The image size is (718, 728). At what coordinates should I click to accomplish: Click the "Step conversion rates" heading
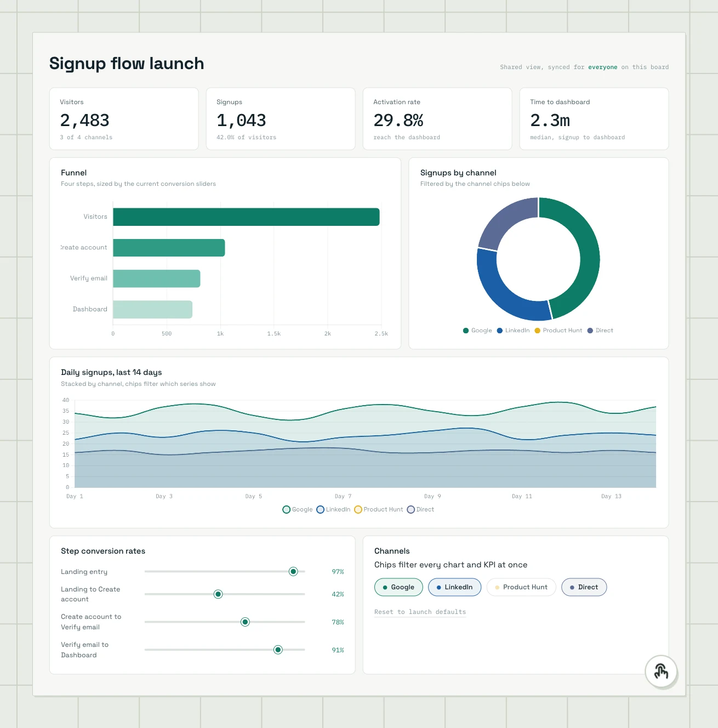click(x=103, y=551)
